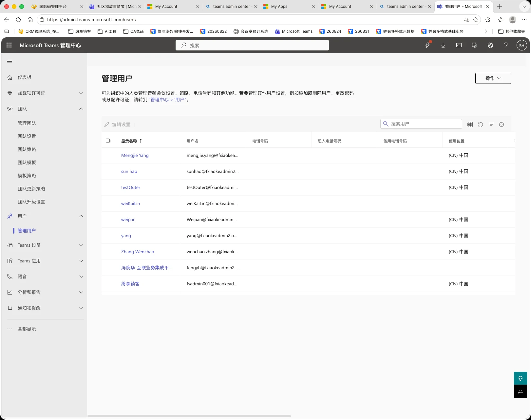Open the downloads arrow icon in header
Screen dimensions: 531x420
(443, 45)
